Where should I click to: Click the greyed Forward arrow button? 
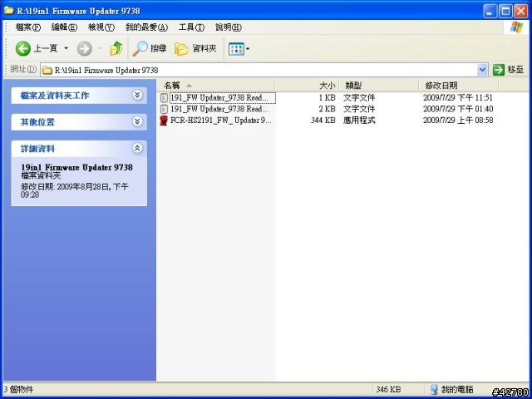tap(85, 49)
